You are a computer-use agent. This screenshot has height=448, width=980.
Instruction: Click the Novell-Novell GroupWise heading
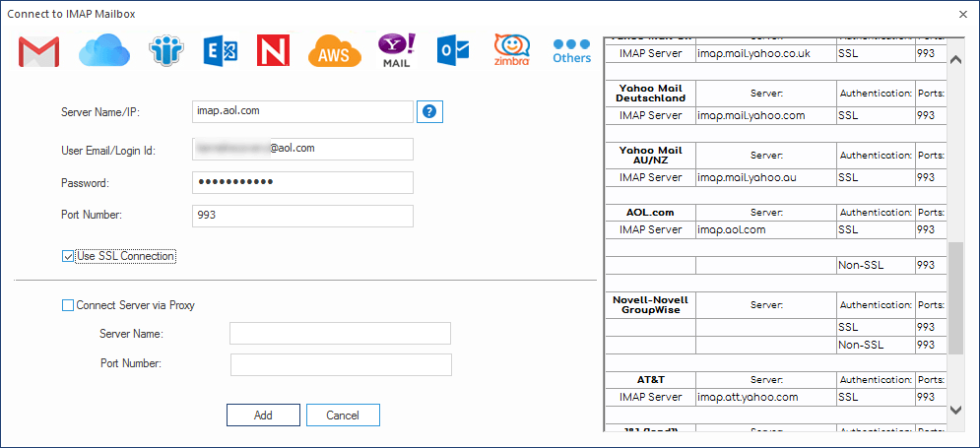pos(650,304)
